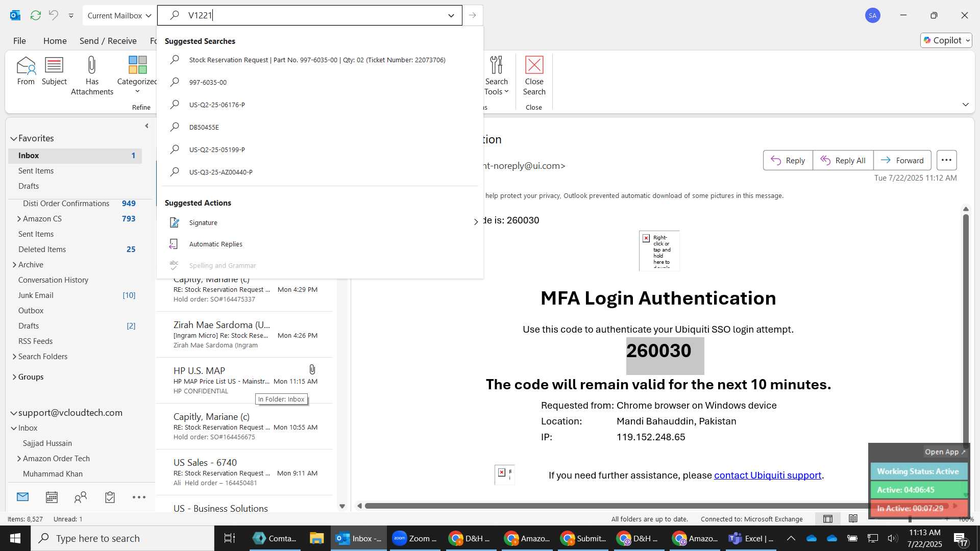This screenshot has width=980, height=551.
Task: Collapse the Favorites section
Action: pyautogui.click(x=14, y=138)
